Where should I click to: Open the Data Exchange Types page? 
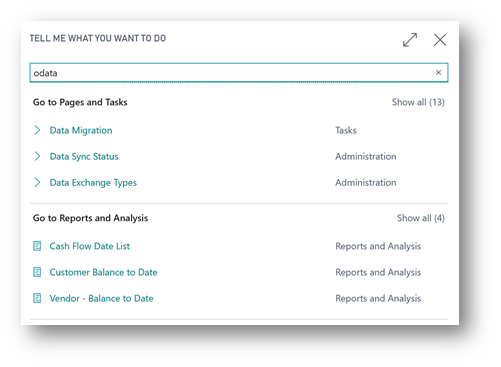93,183
